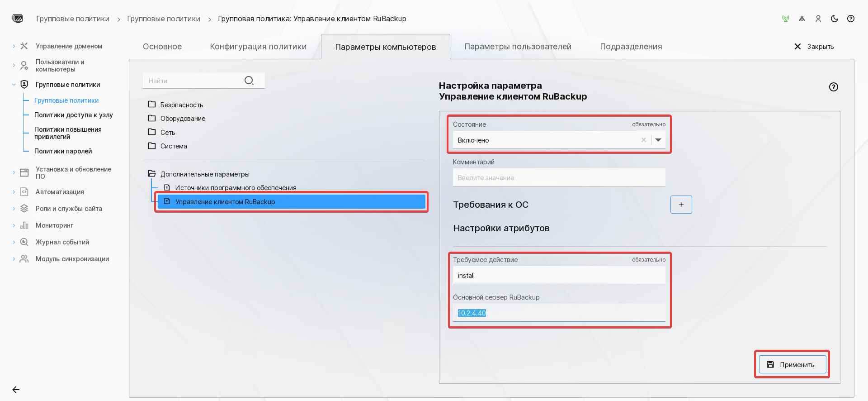868x401 pixels.
Task: Click the application logo icon
Action: click(18, 19)
